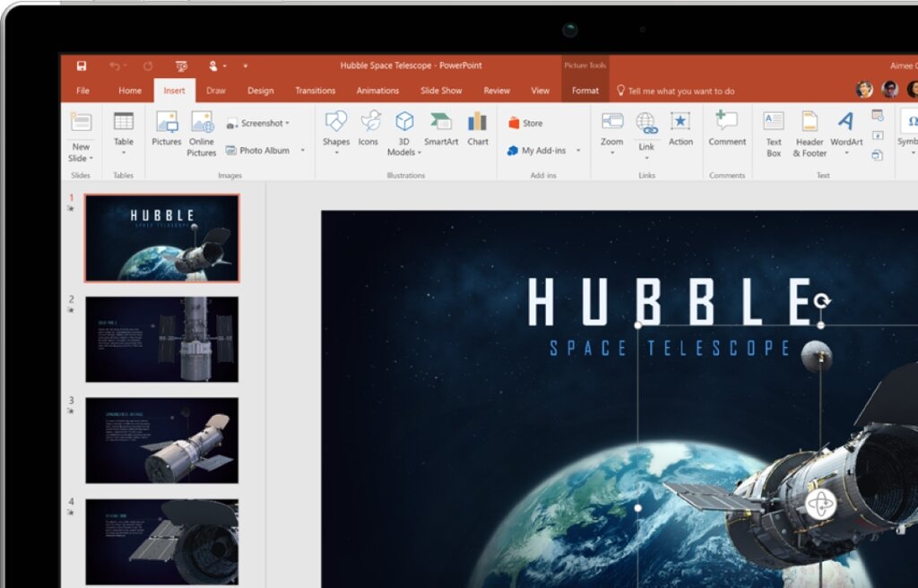Insert Icons
This screenshot has width=918, height=588.
coord(368,128)
